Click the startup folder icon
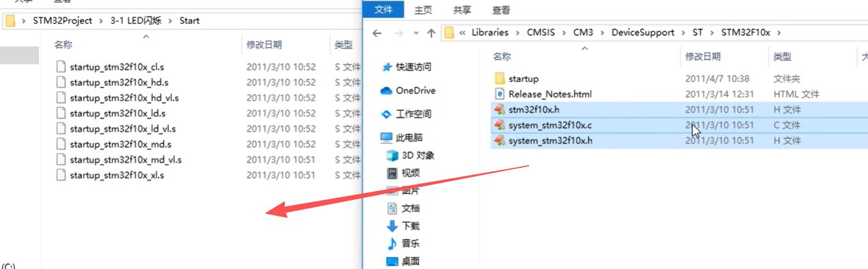Screen dimensions: 868x269 coord(499,78)
